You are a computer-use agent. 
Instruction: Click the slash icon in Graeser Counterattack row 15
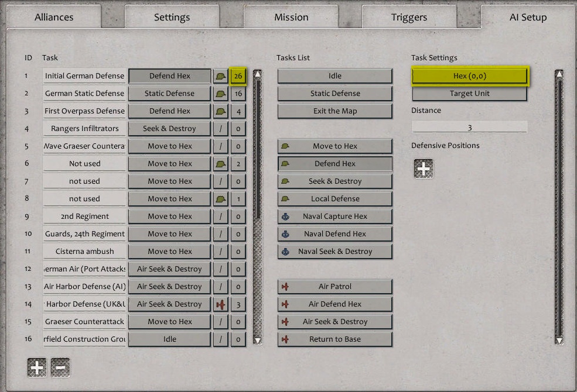pos(220,322)
